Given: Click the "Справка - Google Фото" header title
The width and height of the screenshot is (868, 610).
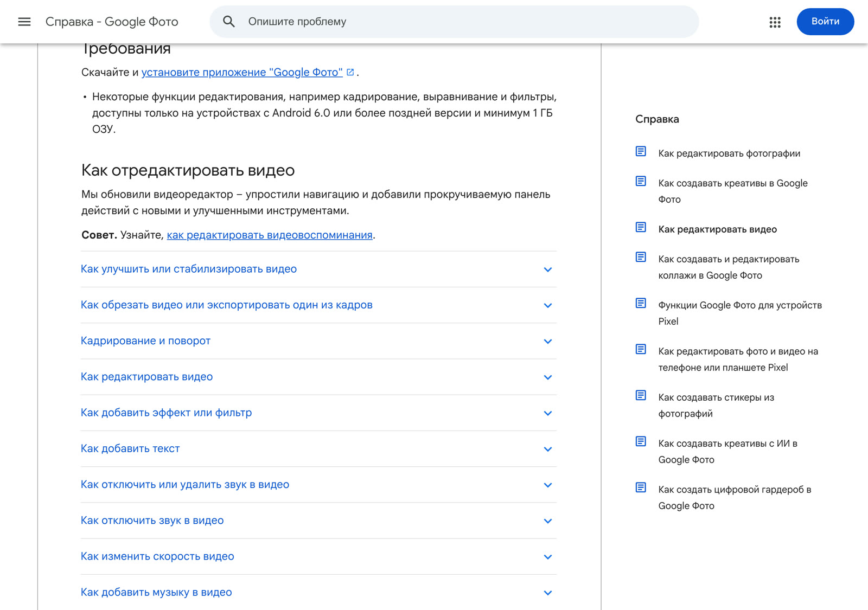Looking at the screenshot, I should coord(112,22).
